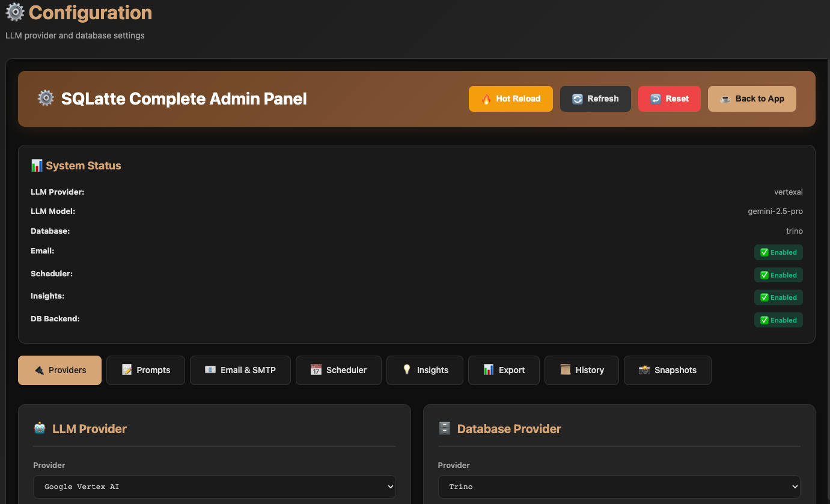Click the gear icon in the Configuration header

(x=14, y=12)
